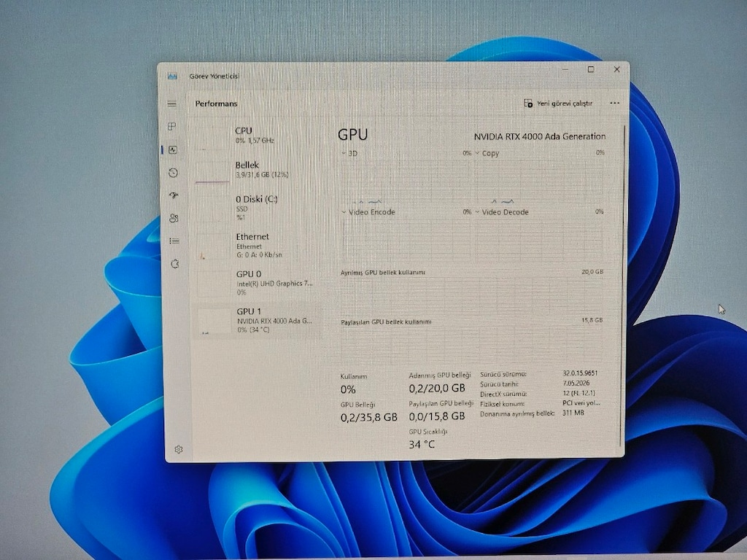The height and width of the screenshot is (560, 747).
Task: Select the 0 Diski (C:) entry
Action: (258, 208)
